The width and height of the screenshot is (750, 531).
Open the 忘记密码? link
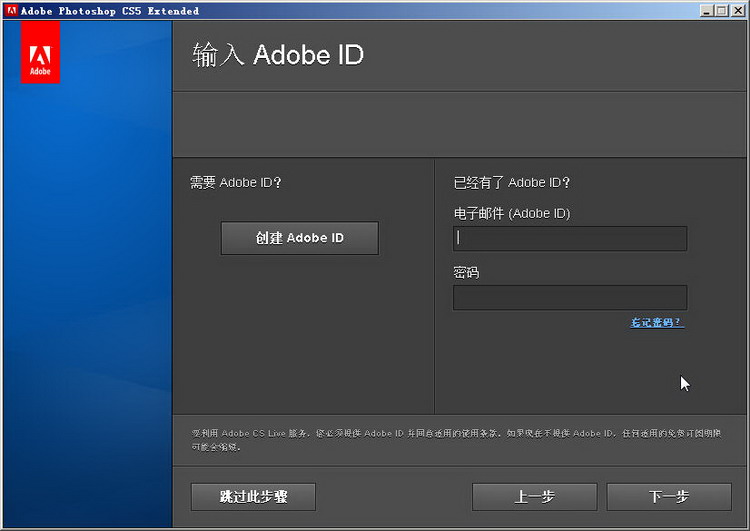tap(657, 322)
